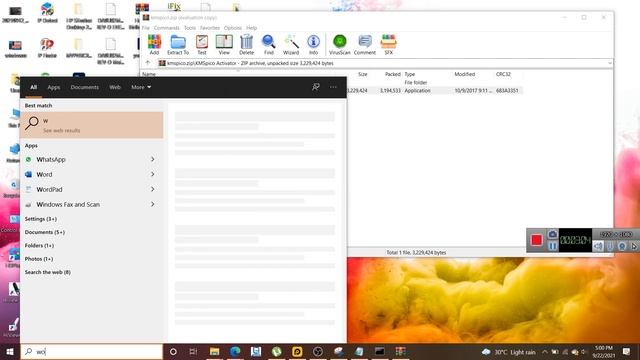Sort by the CRC32 column header
This screenshot has width=640, height=360.
[x=503, y=74]
